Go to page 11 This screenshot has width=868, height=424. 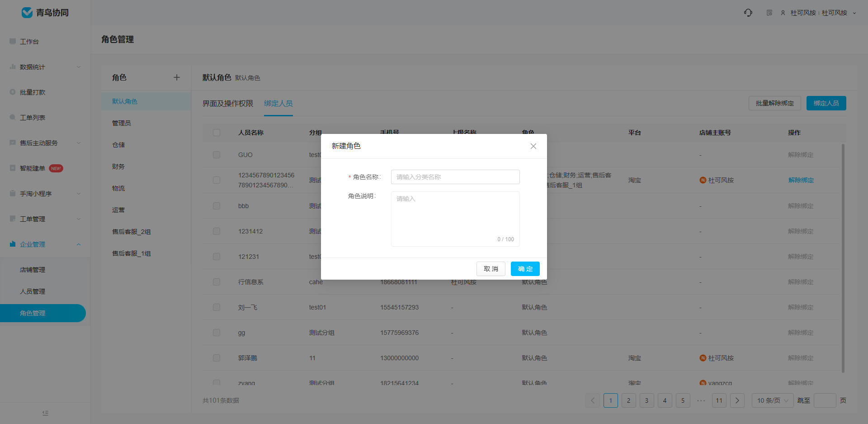(x=719, y=400)
